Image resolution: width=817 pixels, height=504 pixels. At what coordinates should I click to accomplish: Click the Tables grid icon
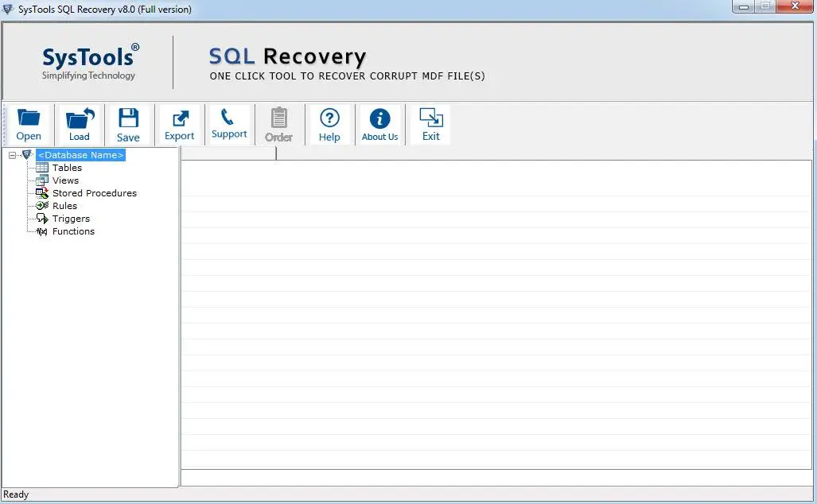[x=42, y=168]
